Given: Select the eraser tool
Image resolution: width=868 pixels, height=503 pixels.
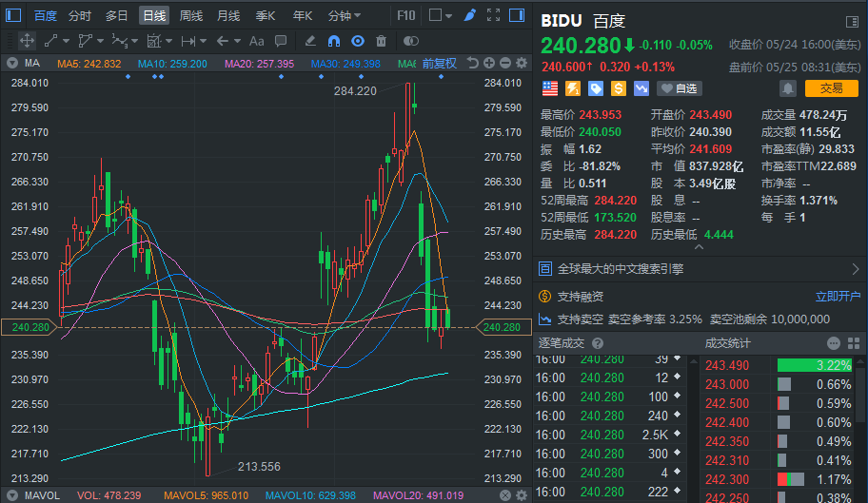Looking at the screenshot, I should 310,41.
